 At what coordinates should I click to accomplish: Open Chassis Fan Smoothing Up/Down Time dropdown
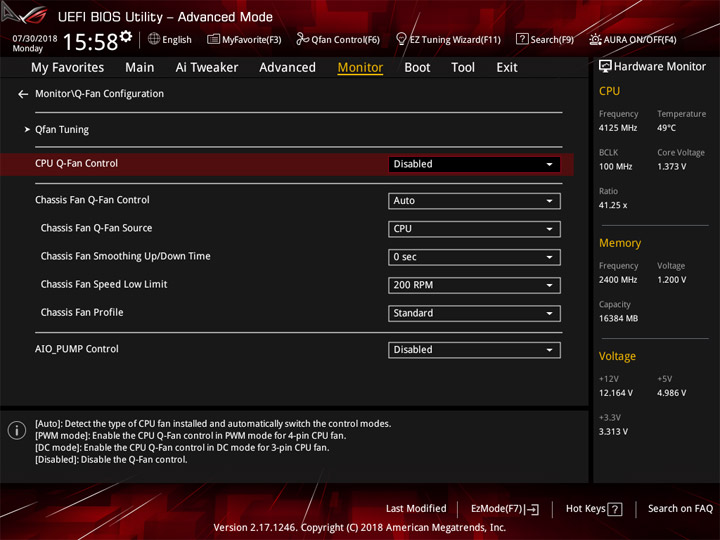click(474, 257)
